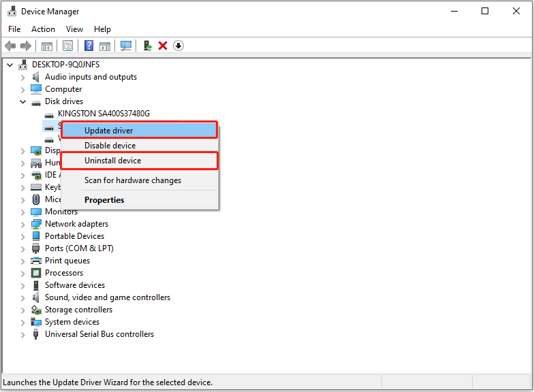Click the Universal Serial Bus controllers icon
Image resolution: width=534 pixels, height=392 pixels.
click(x=35, y=334)
